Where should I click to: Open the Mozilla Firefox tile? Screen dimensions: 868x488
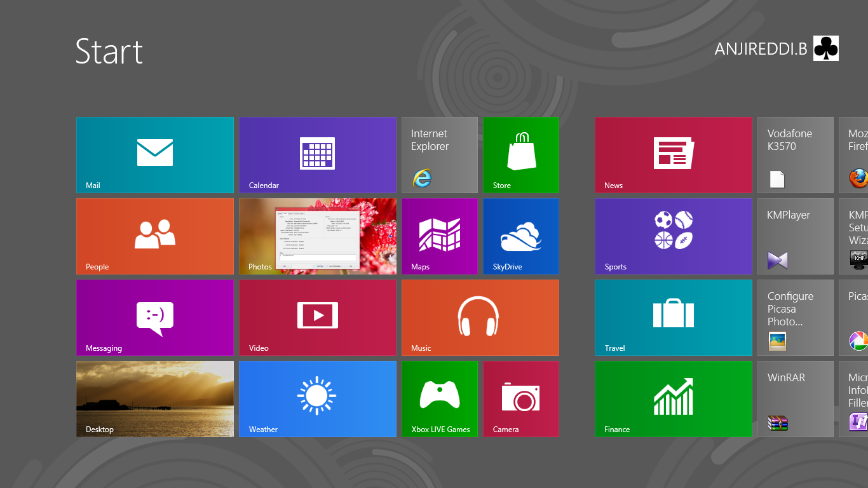click(x=853, y=155)
